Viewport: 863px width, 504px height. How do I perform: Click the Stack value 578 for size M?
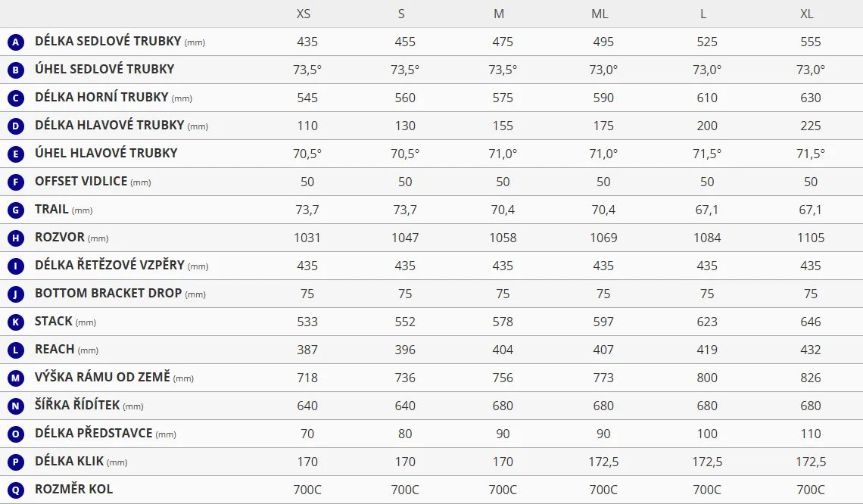point(503,322)
